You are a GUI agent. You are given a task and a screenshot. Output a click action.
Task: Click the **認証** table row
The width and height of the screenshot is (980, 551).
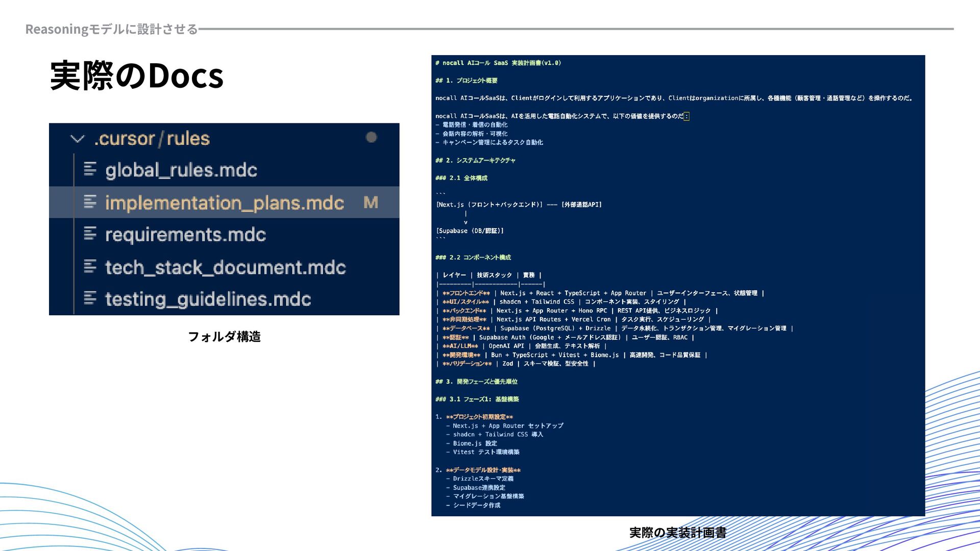(x=565, y=337)
